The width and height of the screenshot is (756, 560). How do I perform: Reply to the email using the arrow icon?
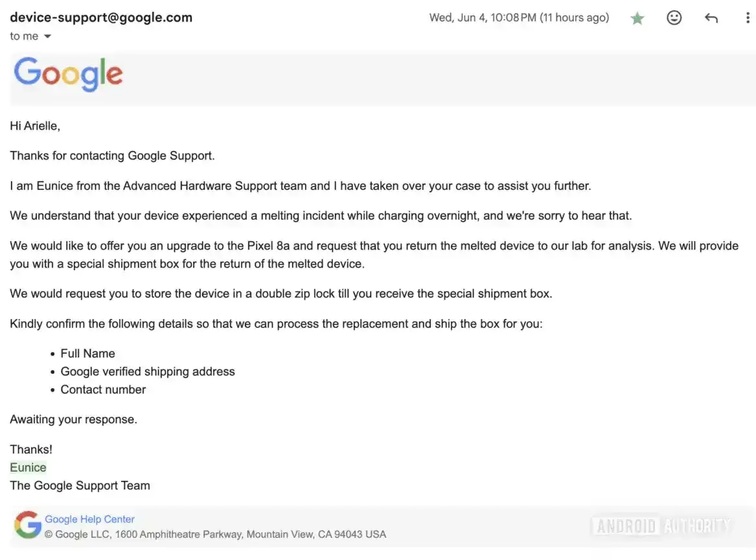(711, 18)
